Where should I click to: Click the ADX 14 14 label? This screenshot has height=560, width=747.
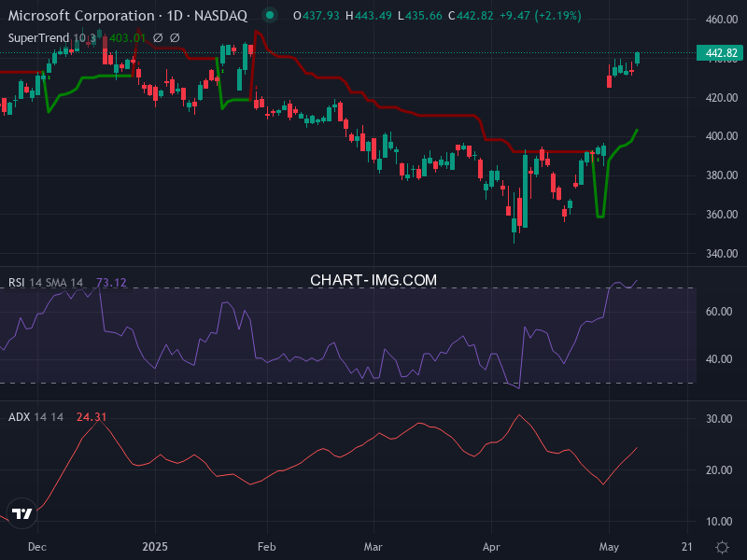(35, 416)
